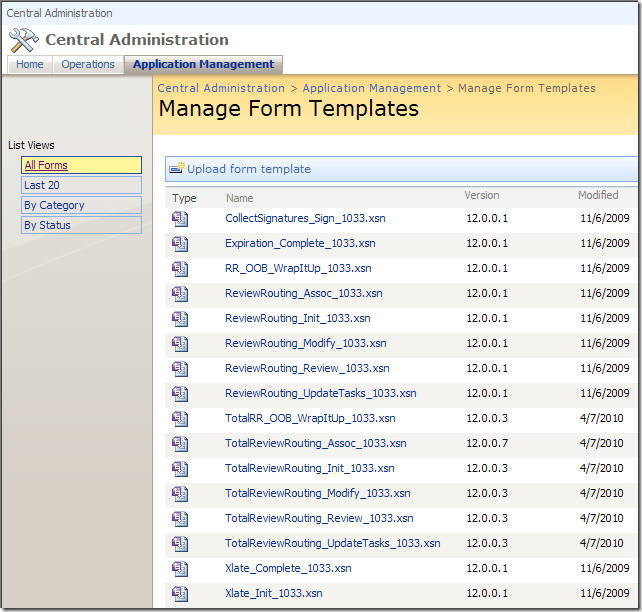Click form icon beside Xlate_Init_1033.xsn
This screenshot has width=642, height=612.
click(x=180, y=593)
